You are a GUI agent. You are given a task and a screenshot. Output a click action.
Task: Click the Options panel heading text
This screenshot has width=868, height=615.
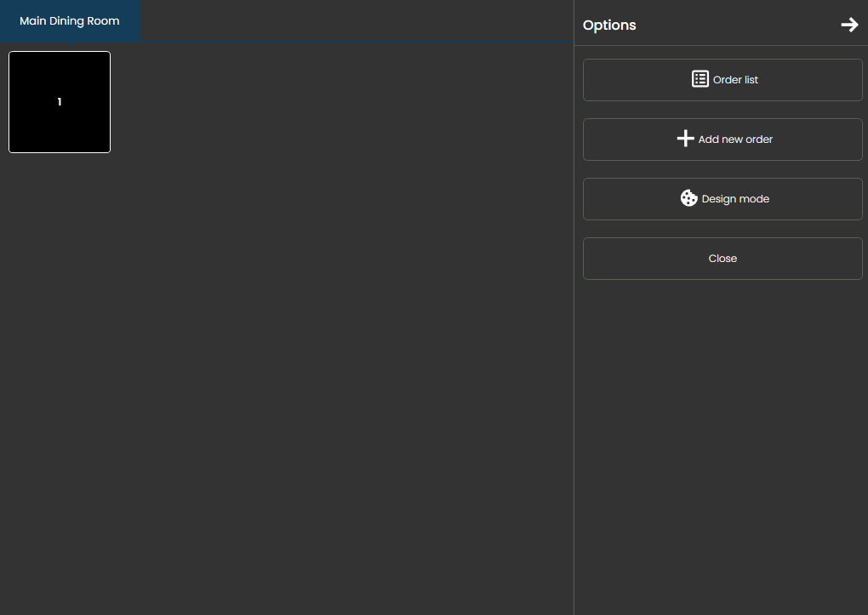click(609, 26)
